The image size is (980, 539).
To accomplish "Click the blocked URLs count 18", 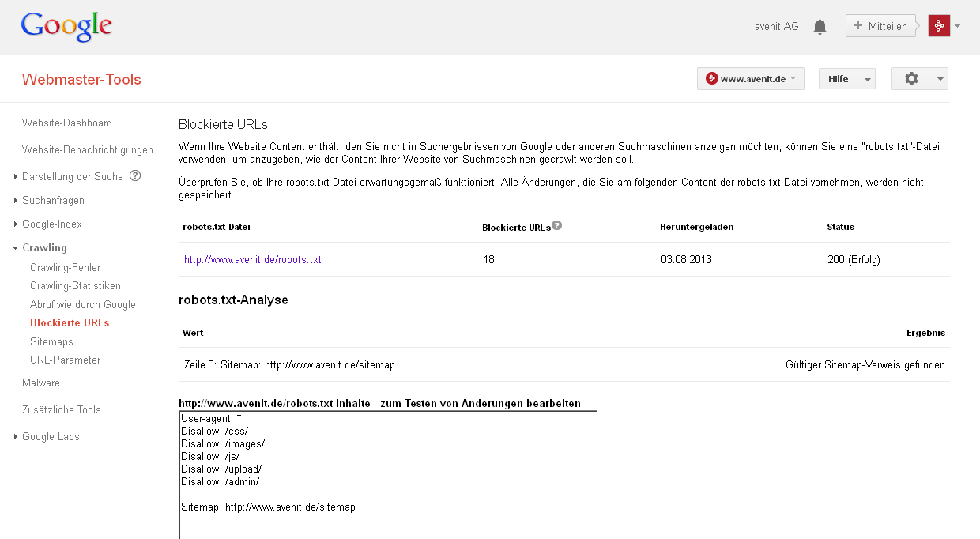I will (x=489, y=259).
